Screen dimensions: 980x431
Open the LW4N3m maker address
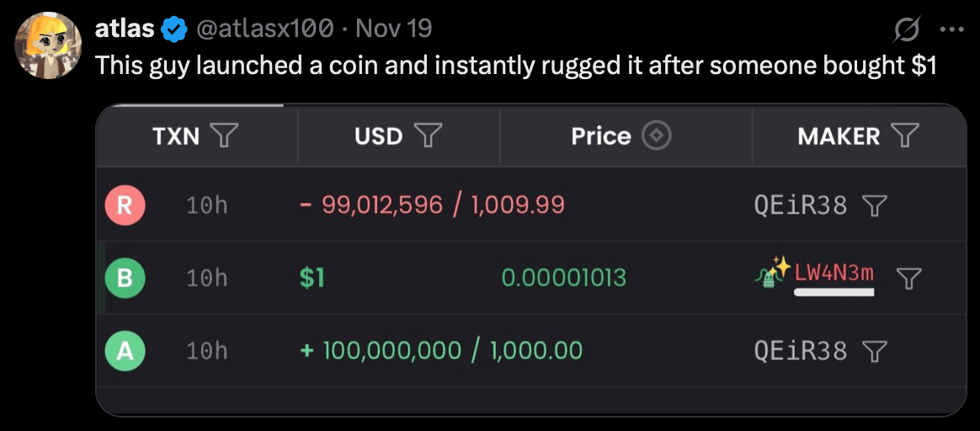click(834, 273)
